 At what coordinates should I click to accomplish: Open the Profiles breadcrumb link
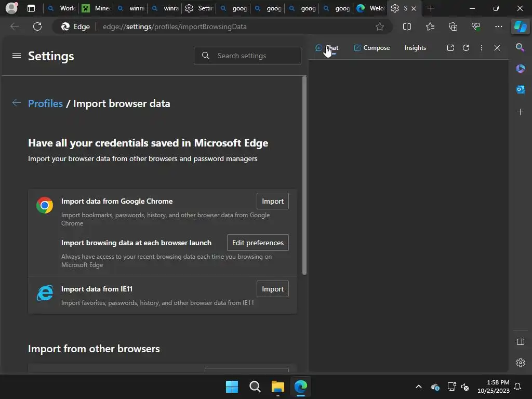click(x=46, y=103)
